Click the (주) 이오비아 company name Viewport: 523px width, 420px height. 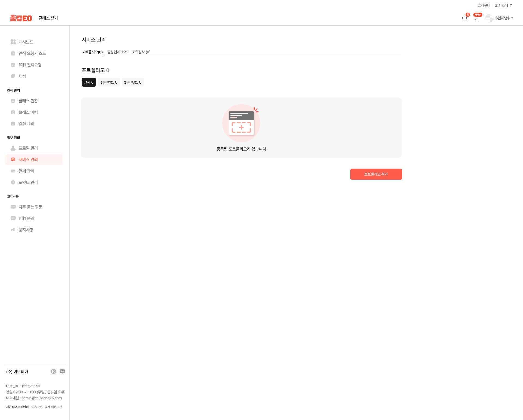point(17,372)
